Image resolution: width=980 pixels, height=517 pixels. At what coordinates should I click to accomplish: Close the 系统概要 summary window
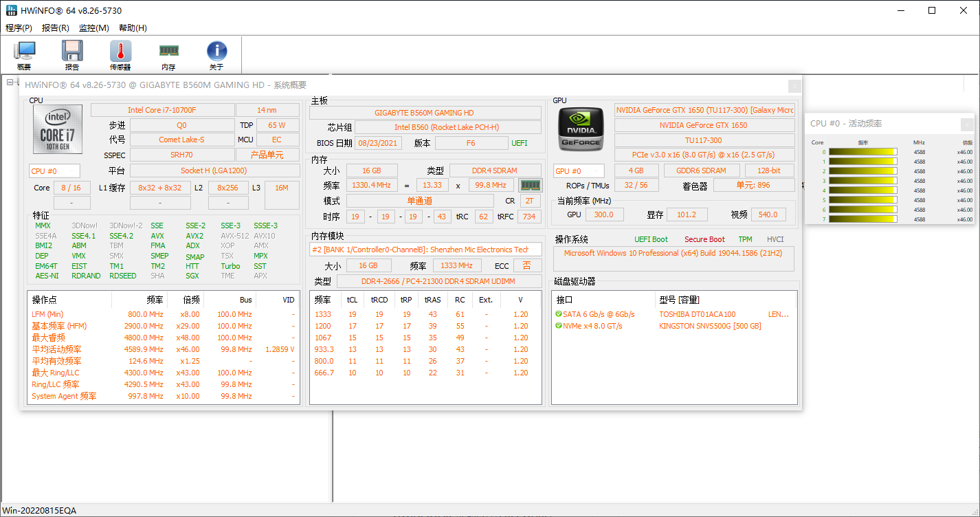tap(794, 85)
